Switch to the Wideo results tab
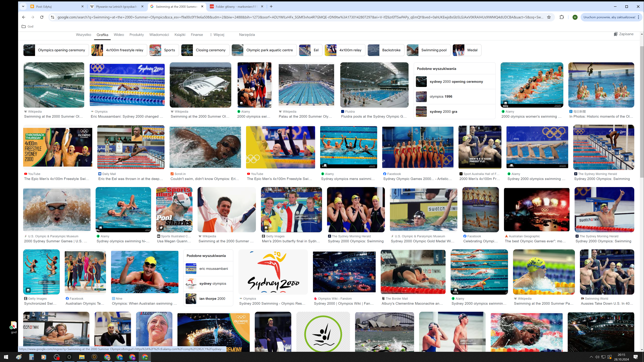This screenshot has width=644, height=362. (x=119, y=35)
